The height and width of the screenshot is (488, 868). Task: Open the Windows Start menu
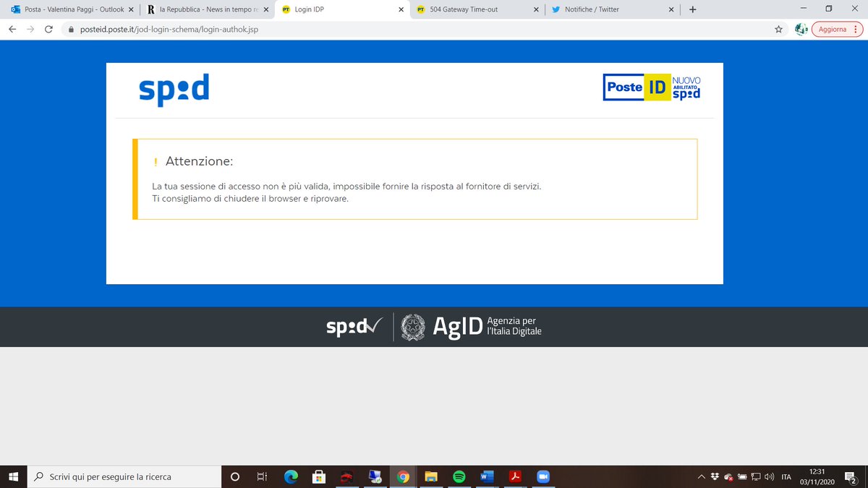point(13,476)
